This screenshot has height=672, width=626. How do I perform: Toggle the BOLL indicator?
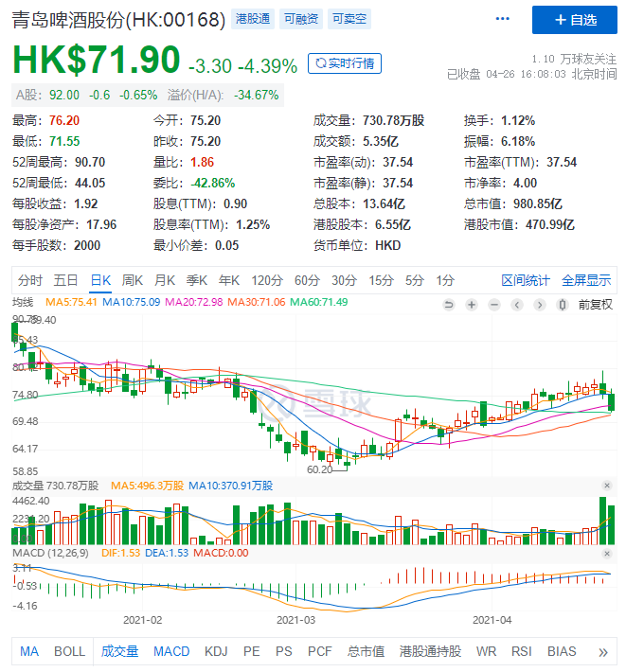click(x=69, y=651)
